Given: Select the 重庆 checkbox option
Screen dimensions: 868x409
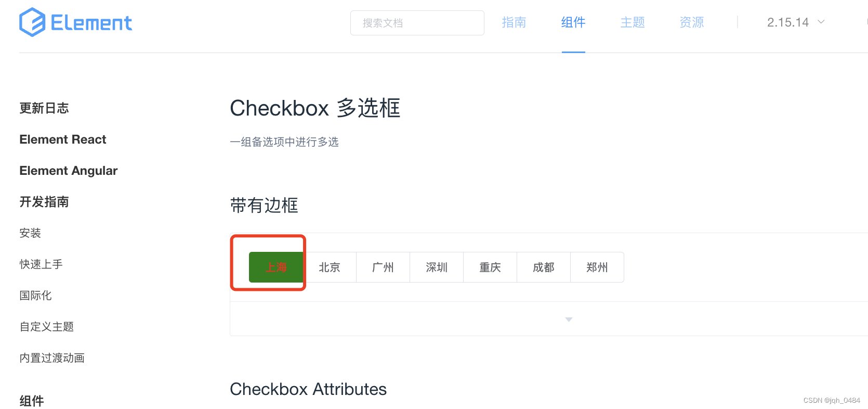Looking at the screenshot, I should (x=490, y=267).
